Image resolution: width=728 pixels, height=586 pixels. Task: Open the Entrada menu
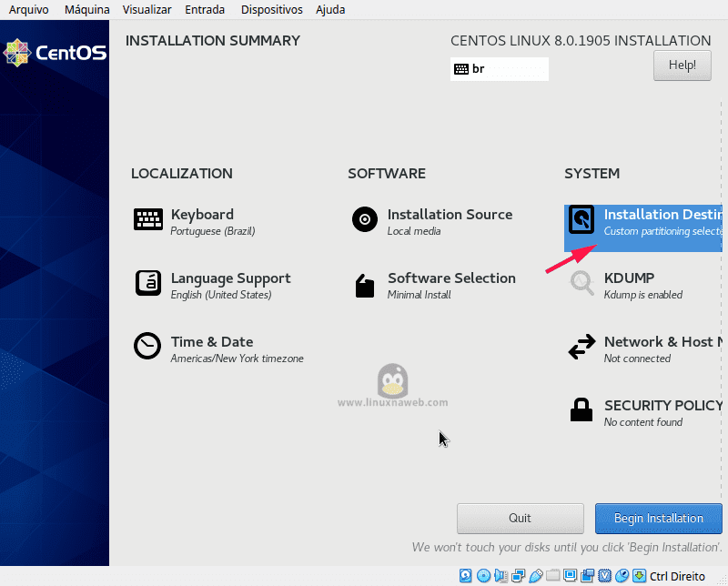pyautogui.click(x=205, y=10)
